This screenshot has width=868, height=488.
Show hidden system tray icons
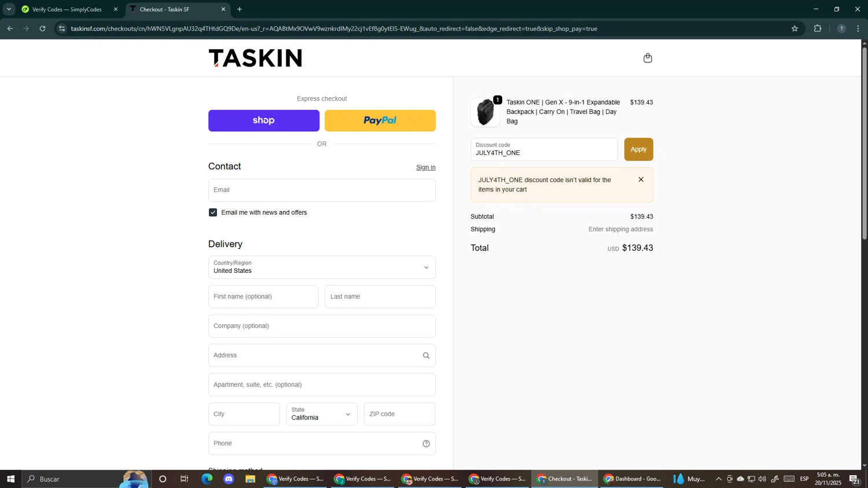pos(719,479)
